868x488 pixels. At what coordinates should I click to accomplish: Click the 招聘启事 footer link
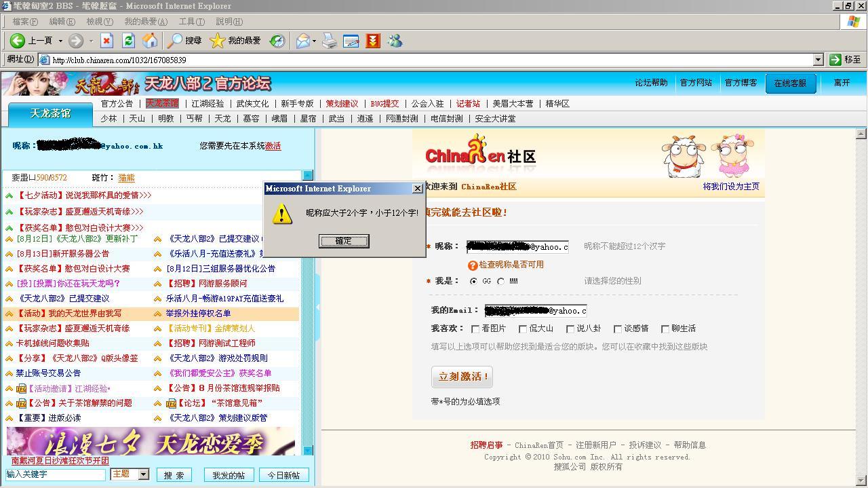point(487,445)
